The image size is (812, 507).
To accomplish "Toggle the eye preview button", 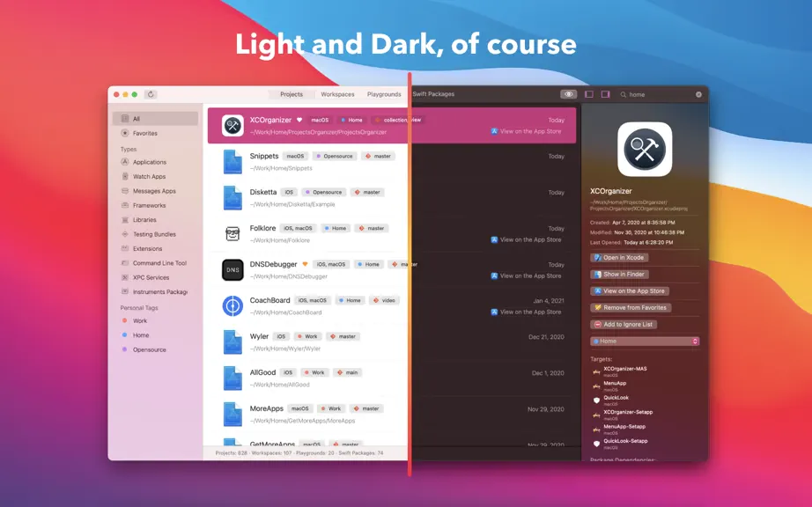I will 568,94.
